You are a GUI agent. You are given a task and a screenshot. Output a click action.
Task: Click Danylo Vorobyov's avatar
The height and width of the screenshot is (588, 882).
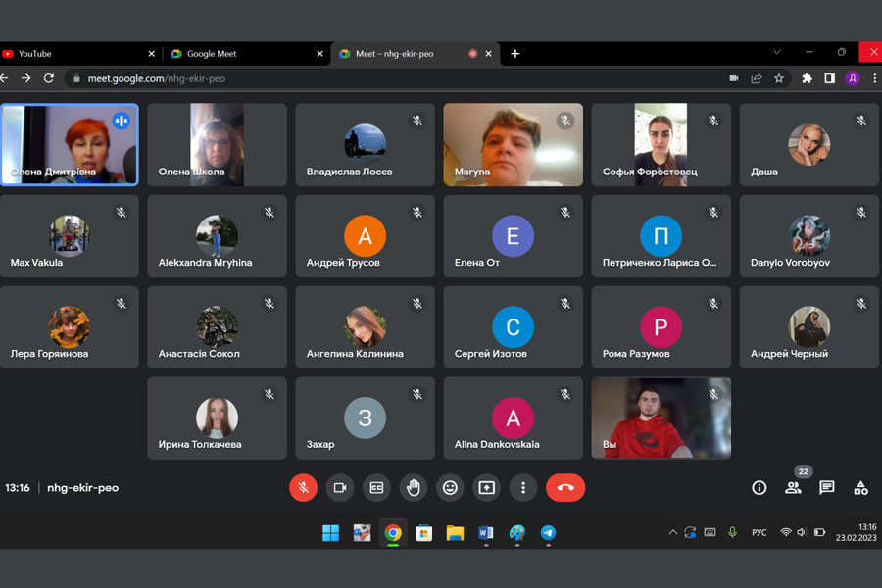tap(808, 236)
